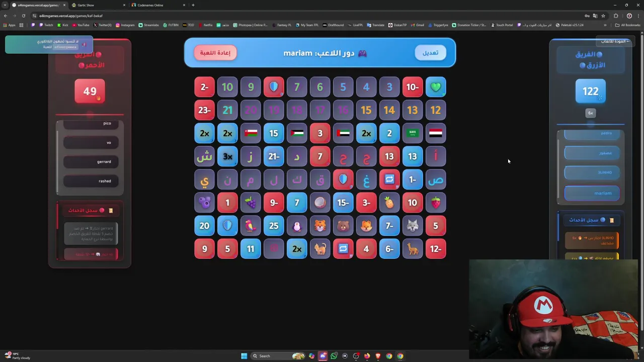Choose the UAE flag tile

343,133
